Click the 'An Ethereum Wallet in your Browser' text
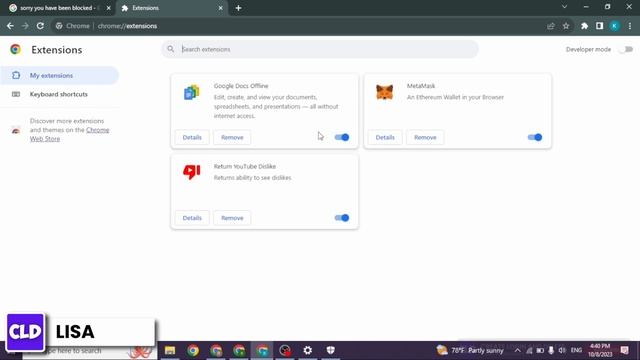The width and height of the screenshot is (640, 360). [455, 97]
